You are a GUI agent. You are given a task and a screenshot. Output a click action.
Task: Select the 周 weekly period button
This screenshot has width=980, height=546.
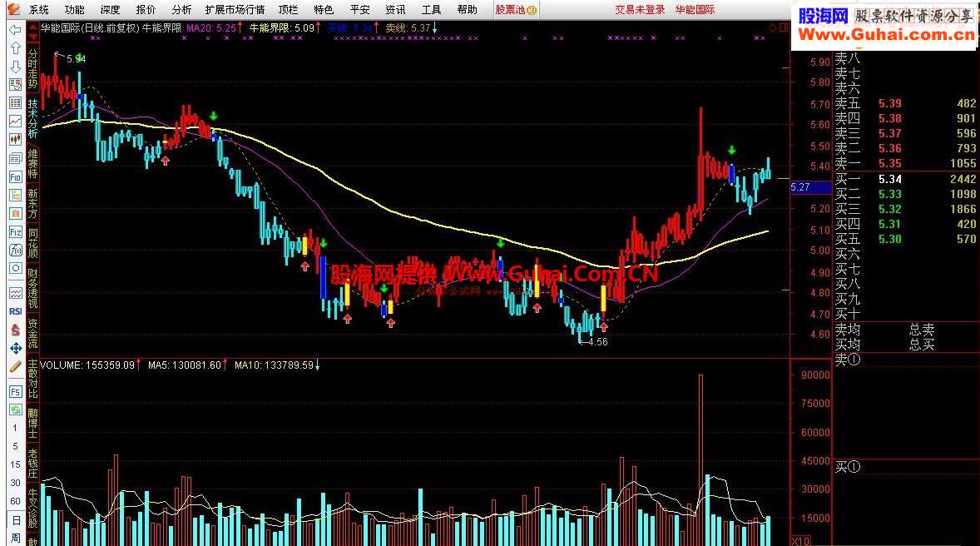pyautogui.click(x=15, y=538)
